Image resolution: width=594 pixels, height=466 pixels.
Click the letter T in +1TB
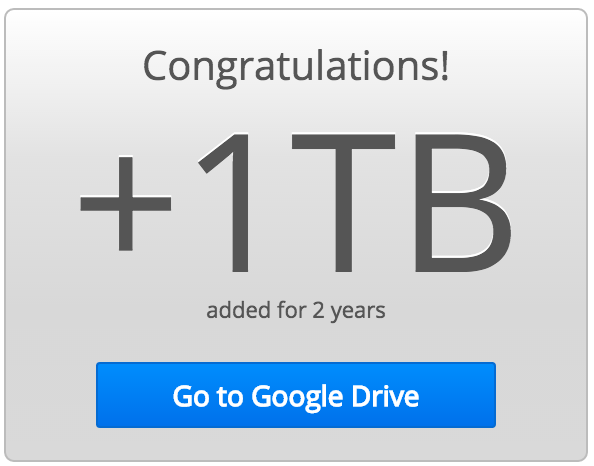coord(343,202)
